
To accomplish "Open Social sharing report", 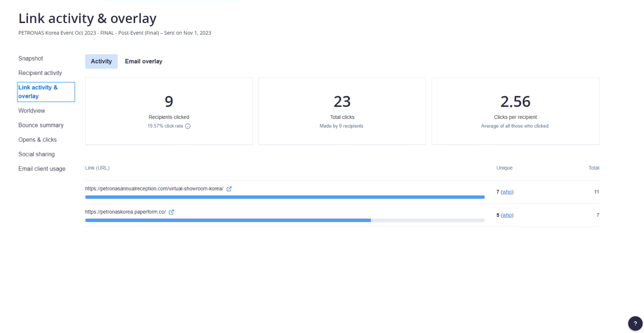I will click(36, 154).
